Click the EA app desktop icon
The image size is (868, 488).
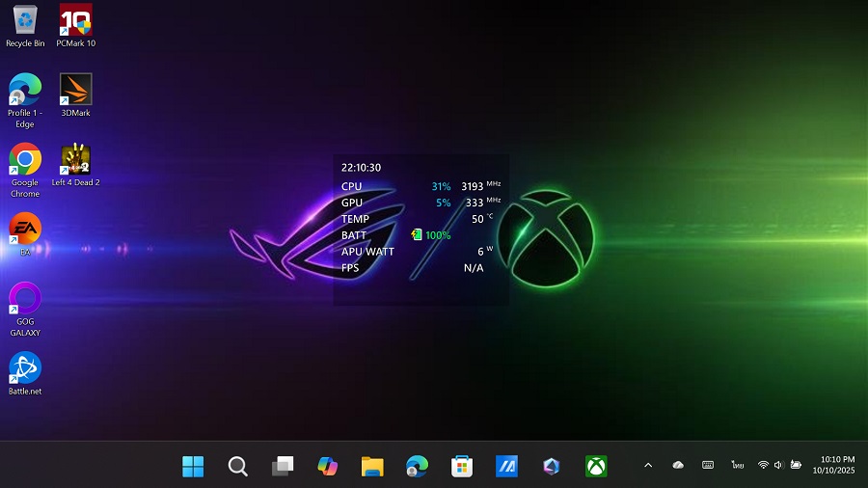point(25,230)
